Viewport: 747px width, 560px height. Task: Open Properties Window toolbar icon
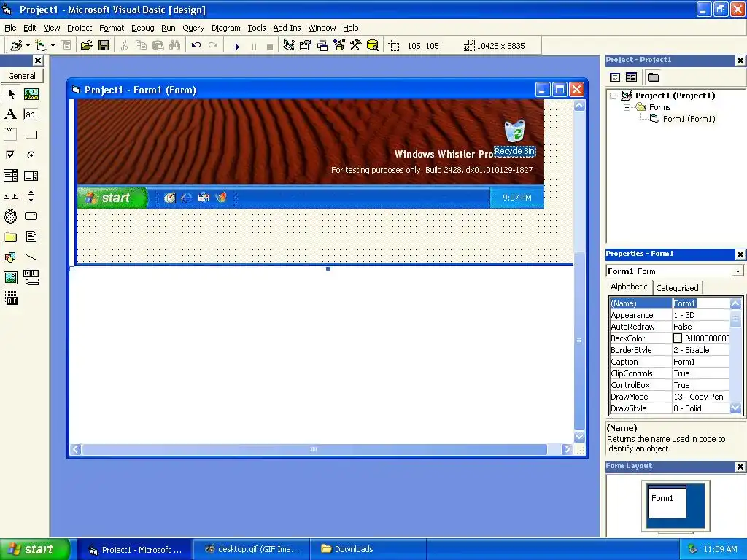point(306,46)
